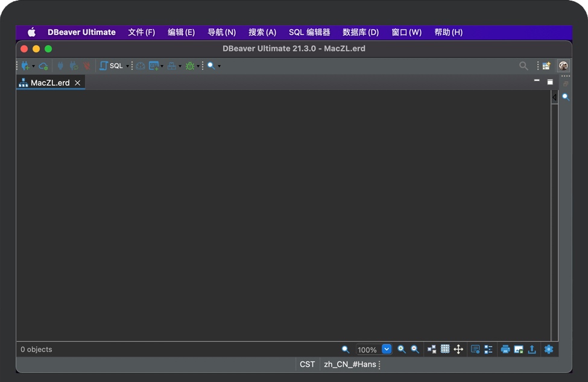Click the zoom in magnifier icon
This screenshot has width=588, height=382.
tap(402, 349)
